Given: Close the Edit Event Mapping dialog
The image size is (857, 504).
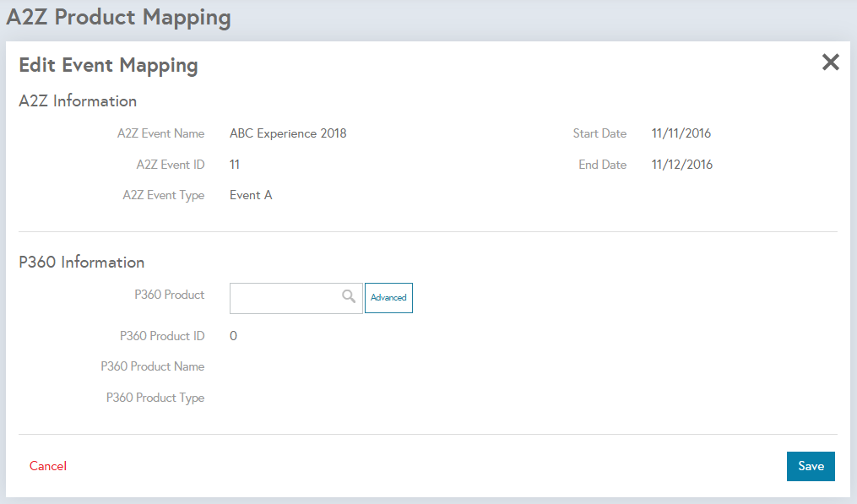Looking at the screenshot, I should pos(830,62).
